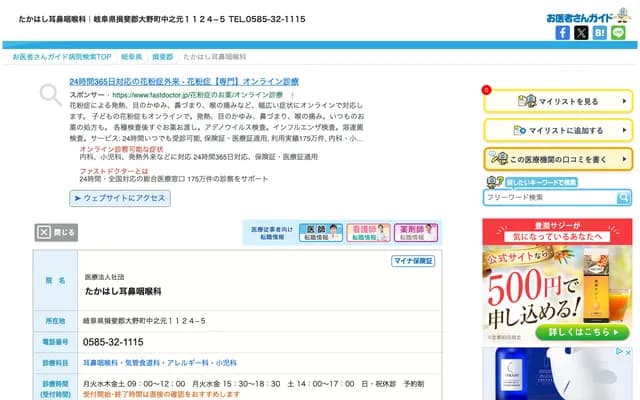
Task: Share the page on Facebook
Action: point(562,33)
